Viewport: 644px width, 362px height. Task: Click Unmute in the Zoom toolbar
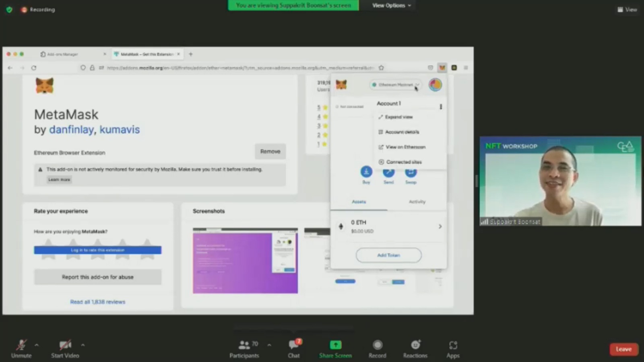coord(21,349)
